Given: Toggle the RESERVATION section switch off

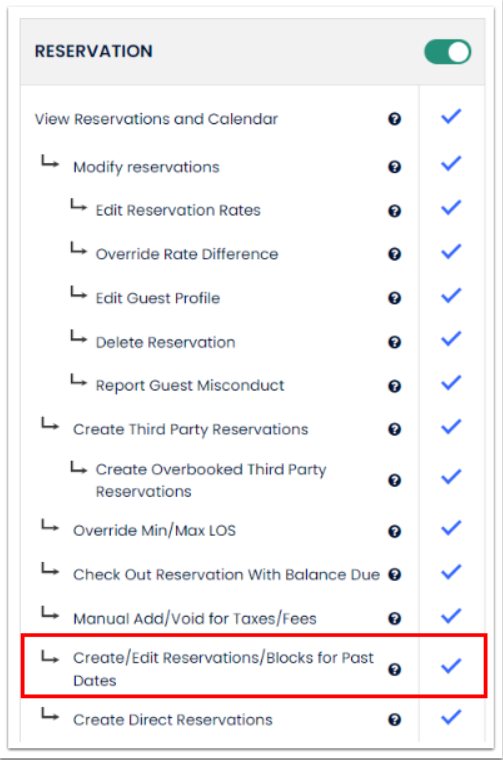Looking at the screenshot, I should click(x=447, y=52).
